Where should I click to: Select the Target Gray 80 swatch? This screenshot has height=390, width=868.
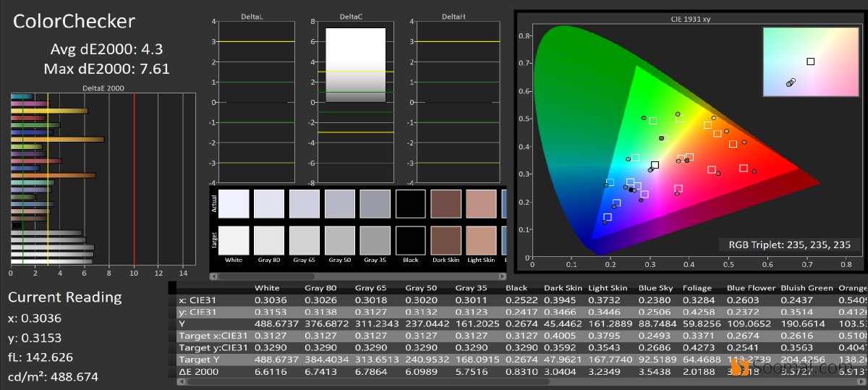268,239
